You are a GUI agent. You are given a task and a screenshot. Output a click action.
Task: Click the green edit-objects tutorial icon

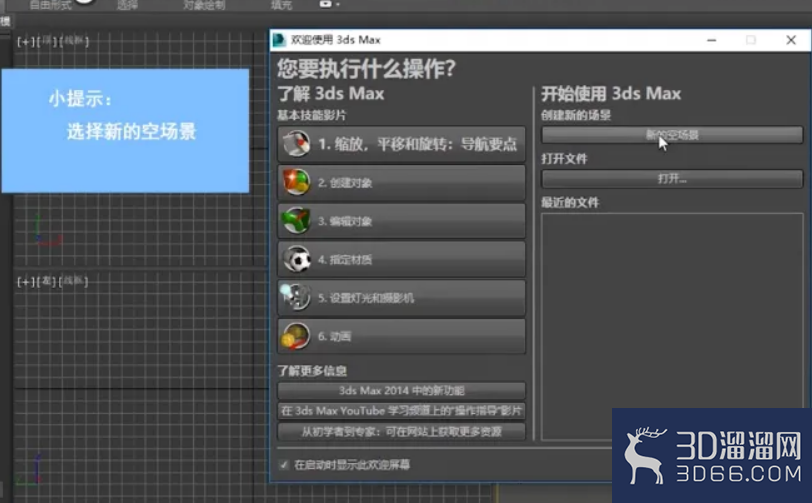point(296,220)
